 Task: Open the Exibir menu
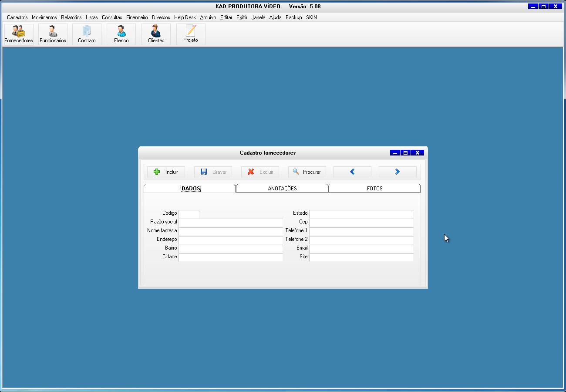pyautogui.click(x=242, y=17)
